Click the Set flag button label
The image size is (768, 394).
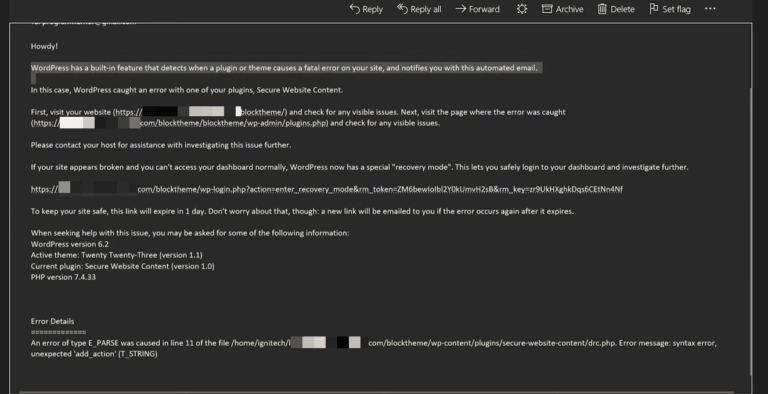pos(676,9)
